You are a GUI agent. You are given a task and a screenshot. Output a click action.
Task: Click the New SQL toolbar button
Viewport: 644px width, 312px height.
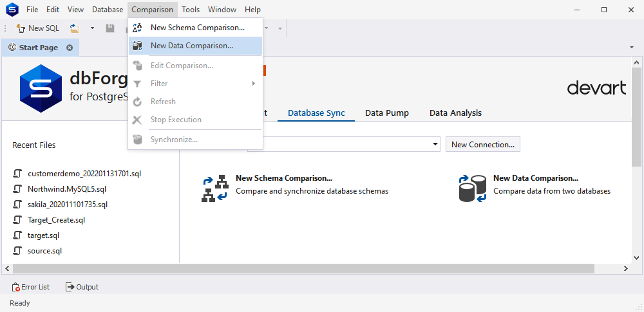tap(37, 28)
